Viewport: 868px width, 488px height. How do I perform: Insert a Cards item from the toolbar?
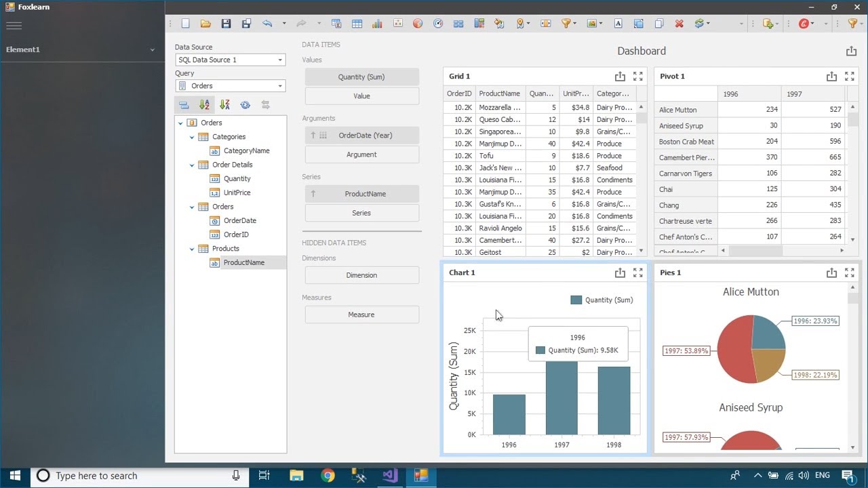pos(458,24)
